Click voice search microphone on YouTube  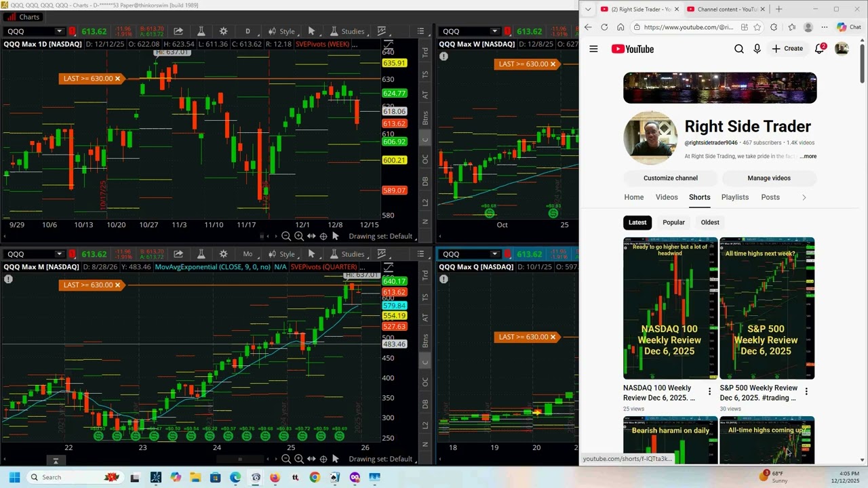click(757, 49)
